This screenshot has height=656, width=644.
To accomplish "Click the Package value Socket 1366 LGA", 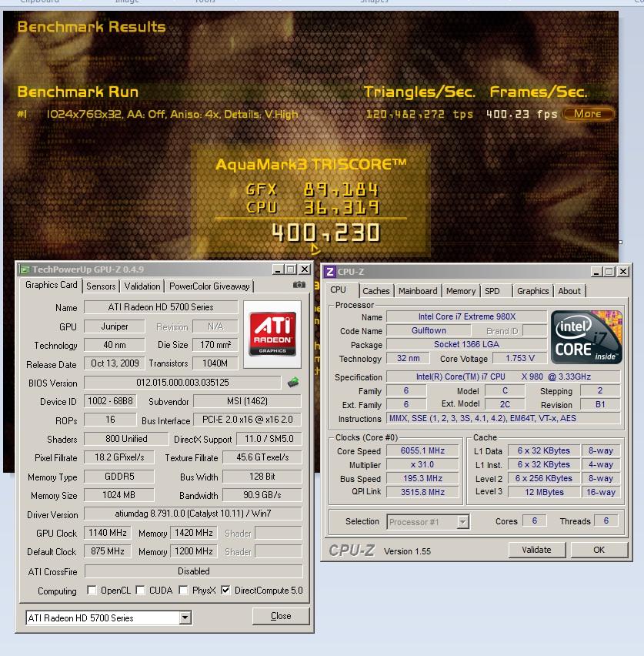I will (467, 344).
